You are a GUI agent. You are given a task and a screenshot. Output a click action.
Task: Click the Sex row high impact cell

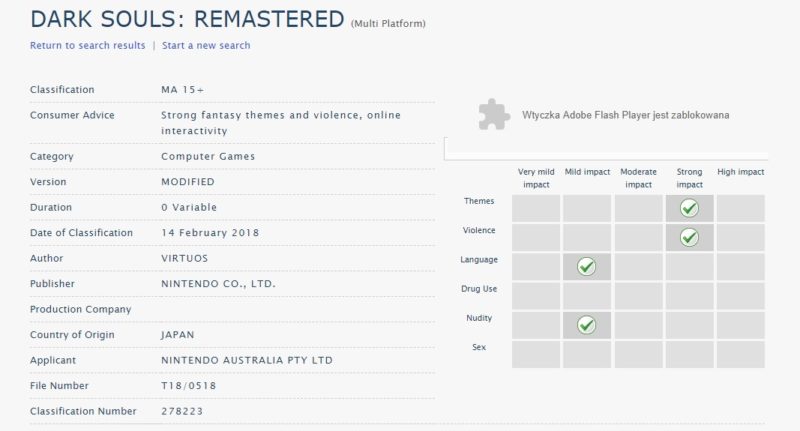[740, 354]
